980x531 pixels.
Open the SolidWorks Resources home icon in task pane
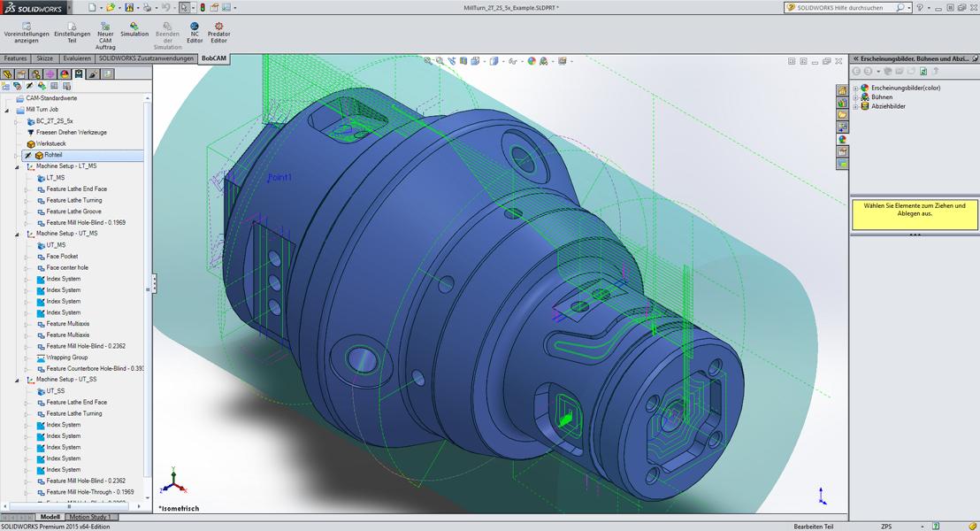(x=843, y=90)
